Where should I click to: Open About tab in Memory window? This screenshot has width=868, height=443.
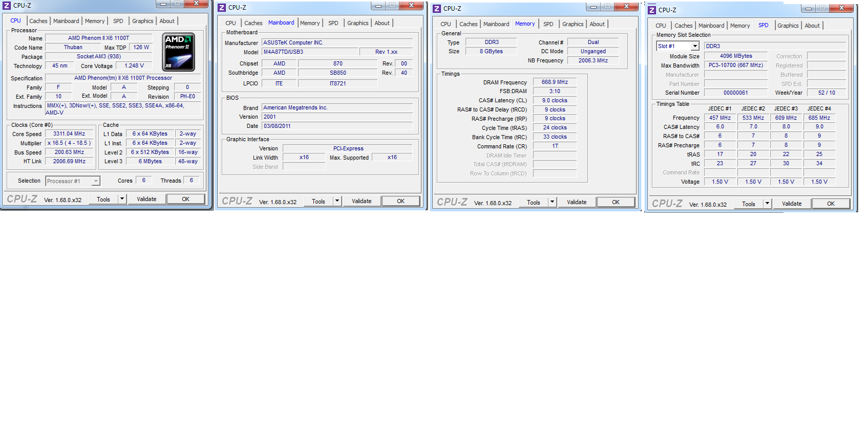[597, 24]
